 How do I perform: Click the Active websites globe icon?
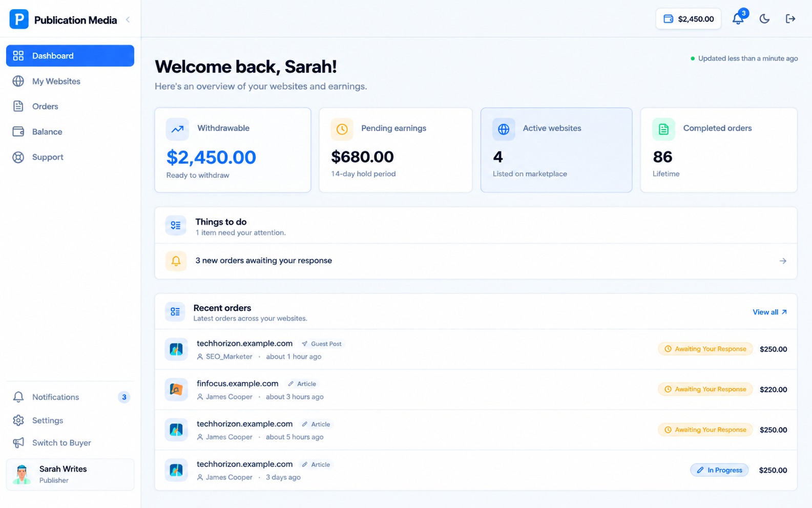point(504,129)
